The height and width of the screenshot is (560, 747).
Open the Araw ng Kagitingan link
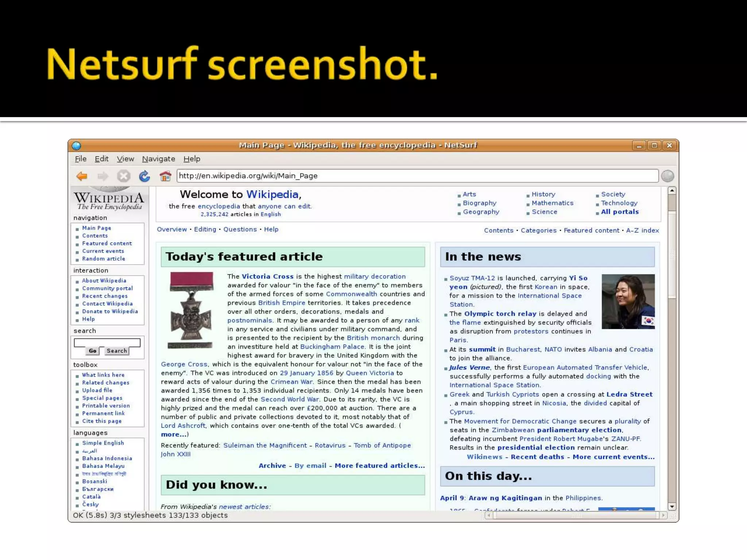pyautogui.click(x=505, y=498)
